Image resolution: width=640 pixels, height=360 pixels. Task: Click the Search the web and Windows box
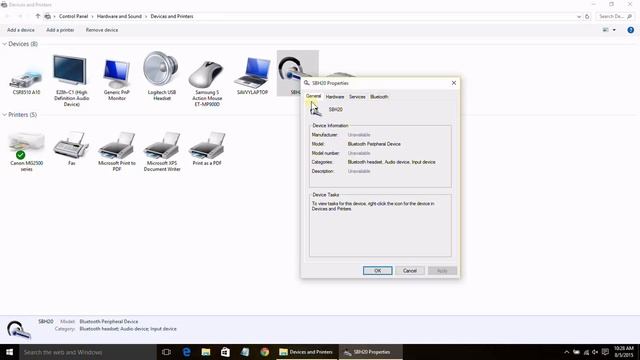click(x=88, y=352)
